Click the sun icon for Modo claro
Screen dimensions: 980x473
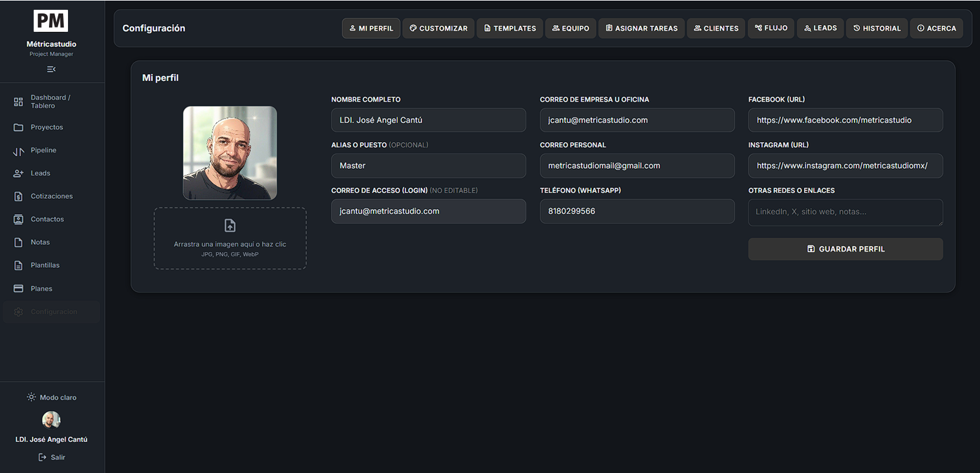tap(31, 397)
